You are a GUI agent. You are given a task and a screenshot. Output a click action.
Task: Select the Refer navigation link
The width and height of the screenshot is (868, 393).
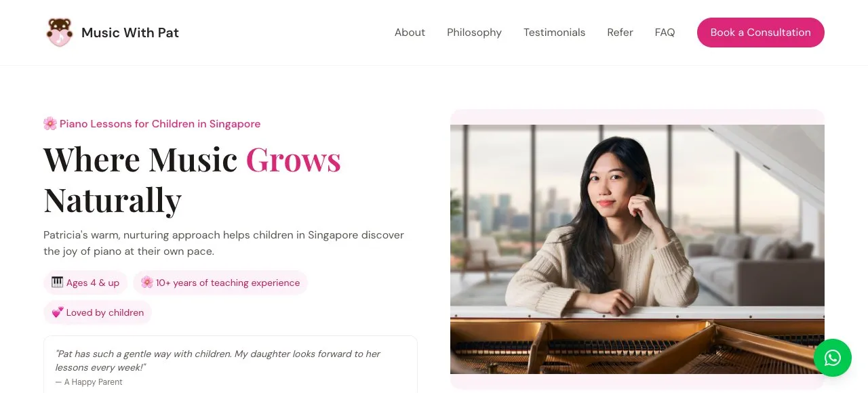[620, 33]
